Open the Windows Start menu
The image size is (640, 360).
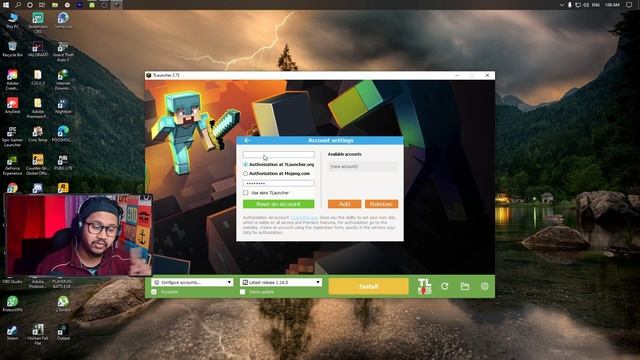pyautogui.click(x=6, y=5)
